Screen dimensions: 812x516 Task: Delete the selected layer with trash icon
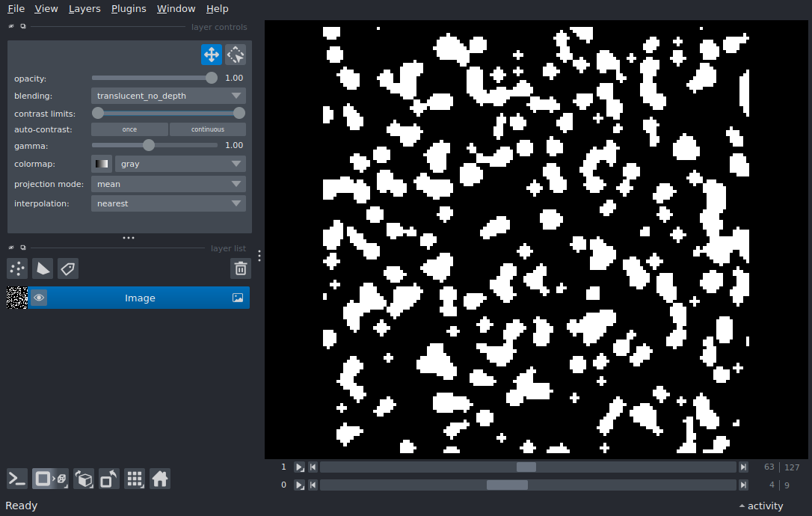[x=240, y=268]
